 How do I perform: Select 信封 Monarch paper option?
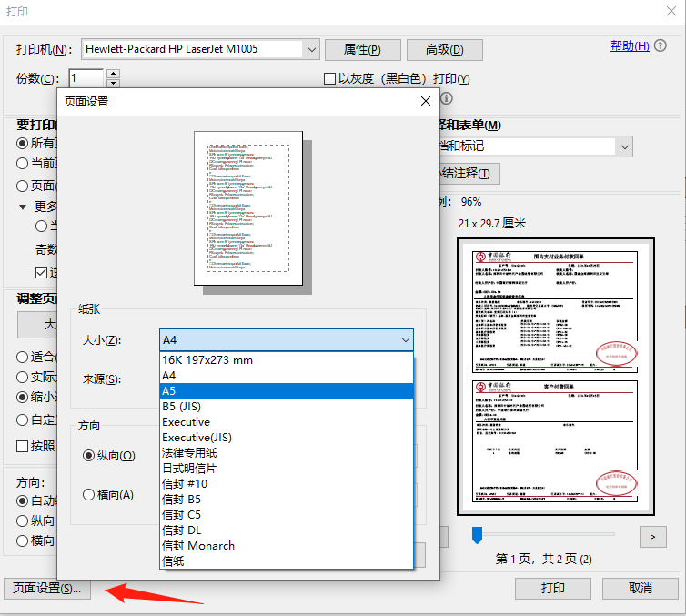(x=198, y=545)
